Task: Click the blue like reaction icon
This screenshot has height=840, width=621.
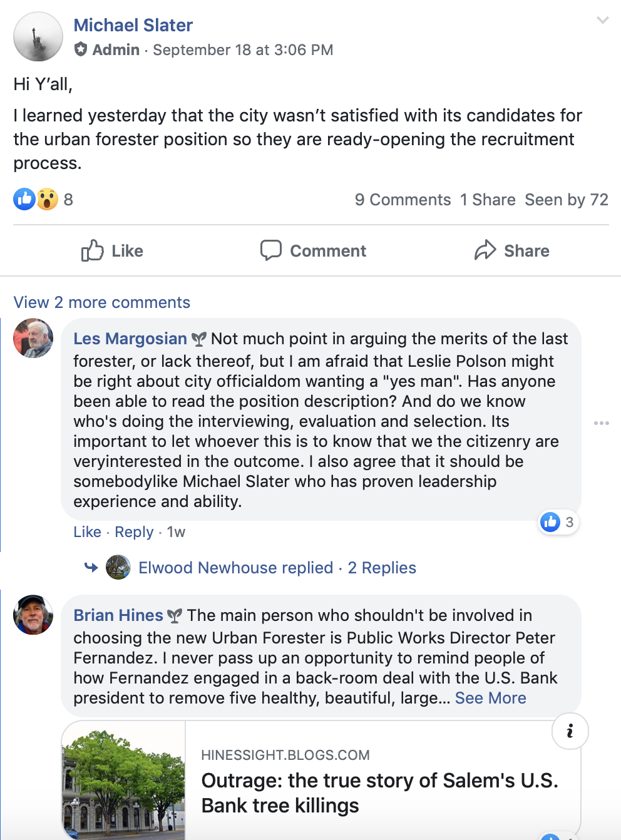Action: coord(24,200)
